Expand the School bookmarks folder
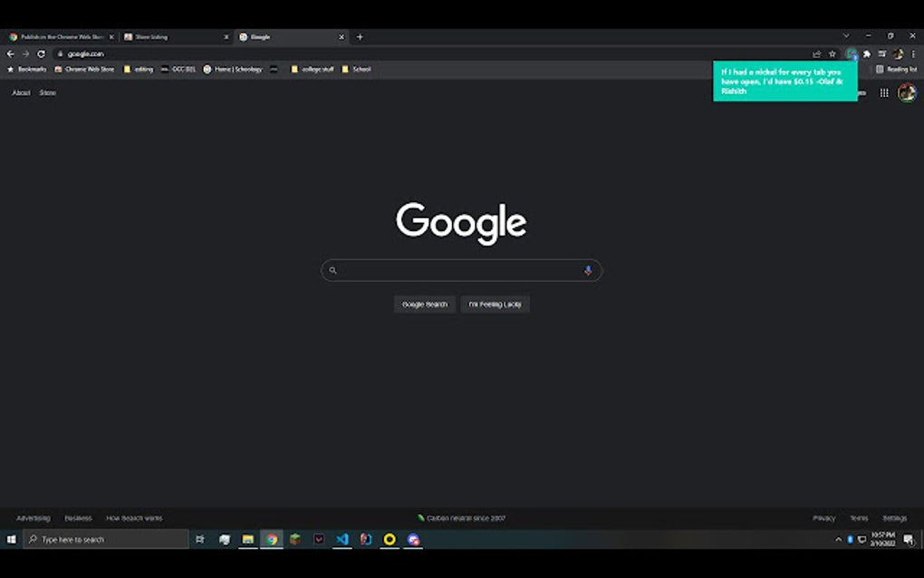924x578 pixels. [356, 68]
